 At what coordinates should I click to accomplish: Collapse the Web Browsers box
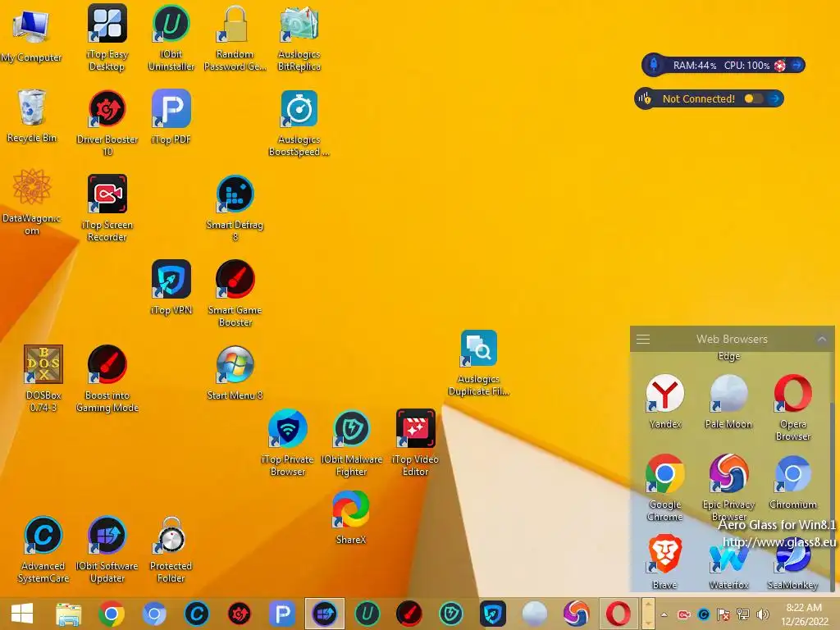[x=822, y=339]
